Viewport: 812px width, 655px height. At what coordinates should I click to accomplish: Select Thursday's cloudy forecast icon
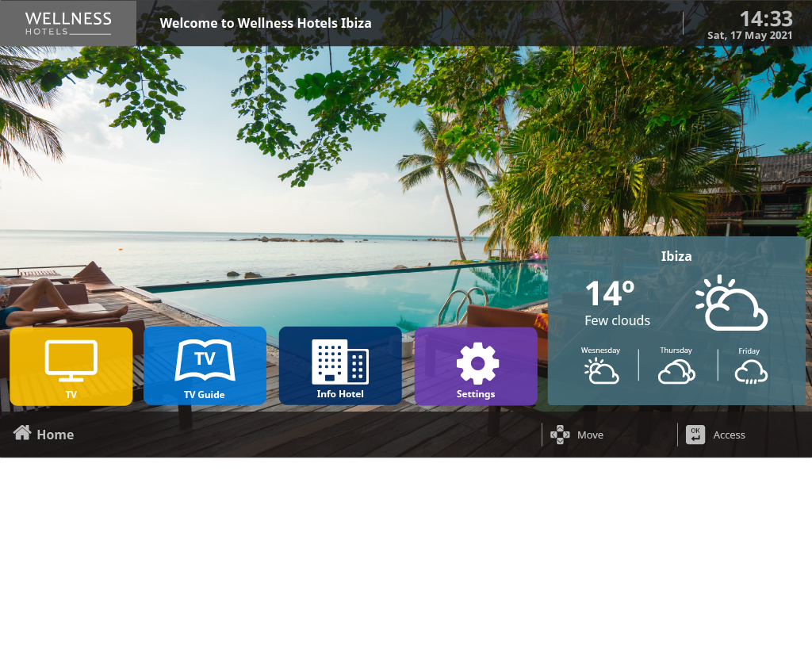(676, 371)
